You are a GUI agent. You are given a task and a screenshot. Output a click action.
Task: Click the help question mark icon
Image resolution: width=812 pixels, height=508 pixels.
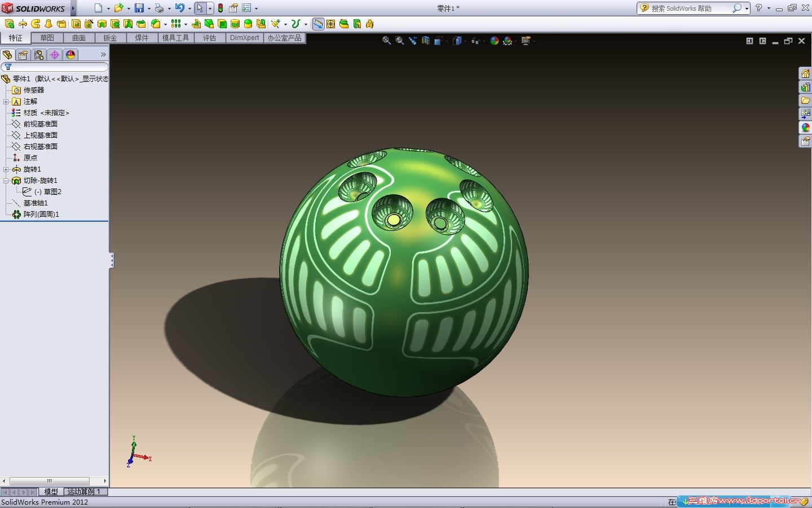[759, 8]
